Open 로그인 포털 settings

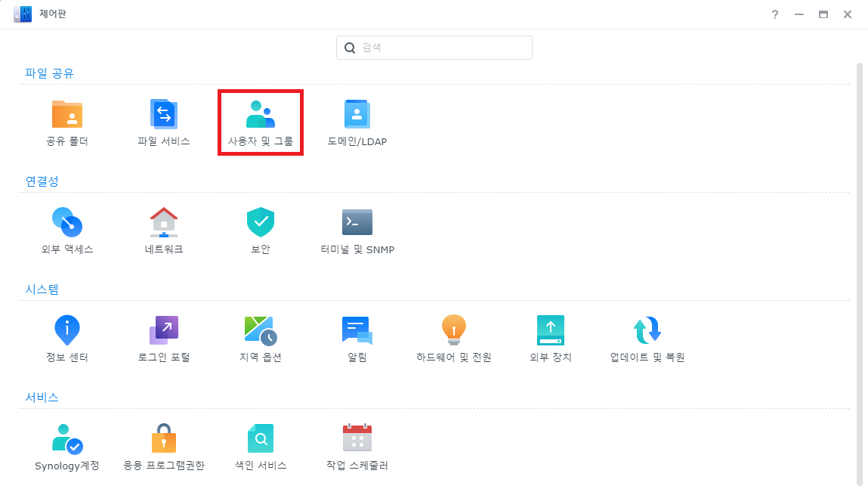click(163, 331)
